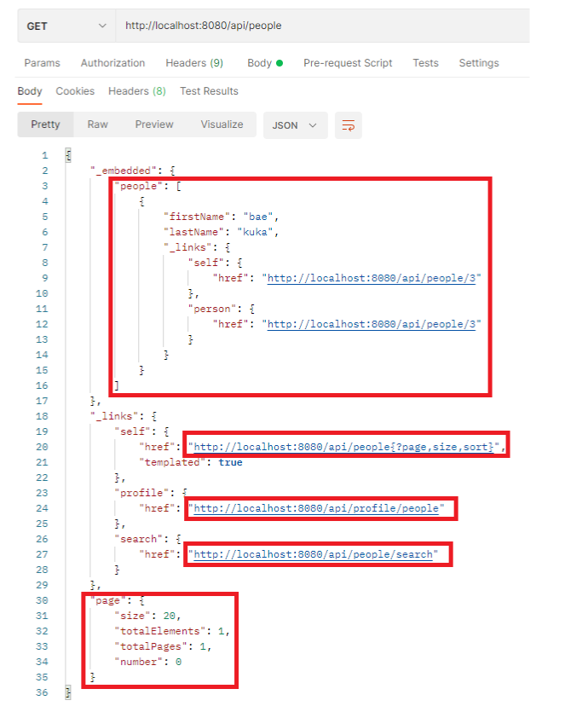The image size is (588, 712).
Task: Click the "totalPages" value on line 33
Action: [x=203, y=646]
